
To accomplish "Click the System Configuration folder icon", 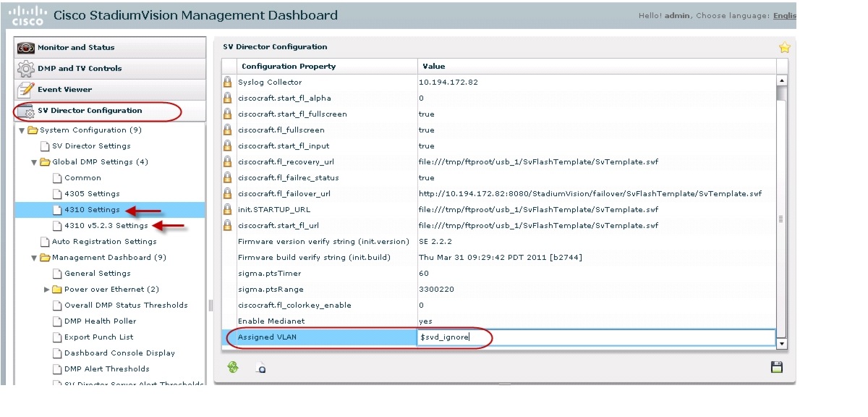I will tap(33, 130).
